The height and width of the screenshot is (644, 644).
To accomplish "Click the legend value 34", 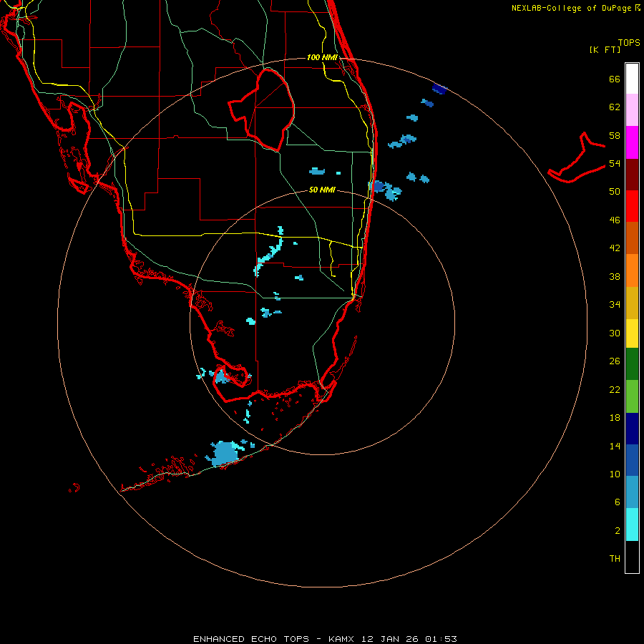I will pos(615,304).
